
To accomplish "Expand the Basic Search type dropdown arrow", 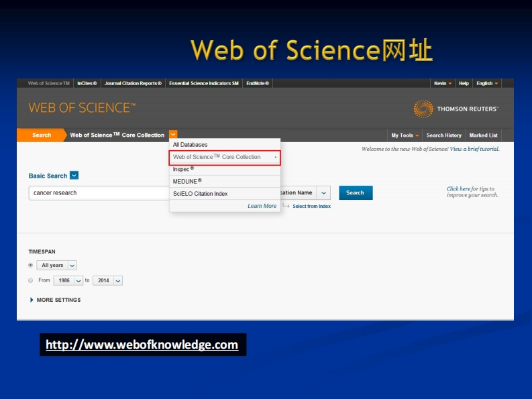I will (74, 176).
